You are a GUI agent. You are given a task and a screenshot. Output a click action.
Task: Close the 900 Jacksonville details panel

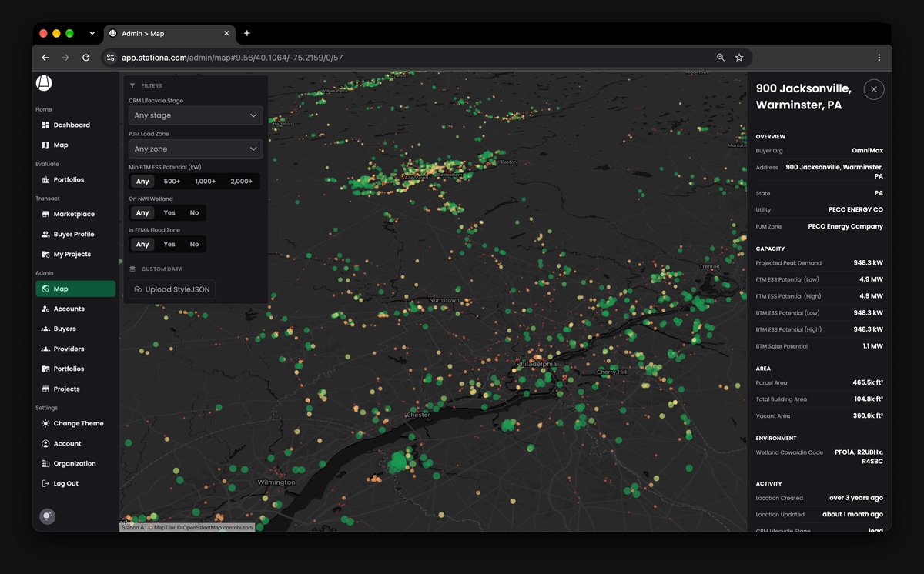[x=874, y=89]
